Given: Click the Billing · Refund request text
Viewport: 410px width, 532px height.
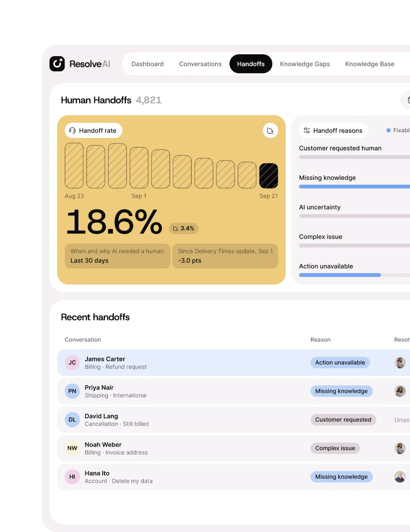Looking at the screenshot, I should click(x=116, y=367).
